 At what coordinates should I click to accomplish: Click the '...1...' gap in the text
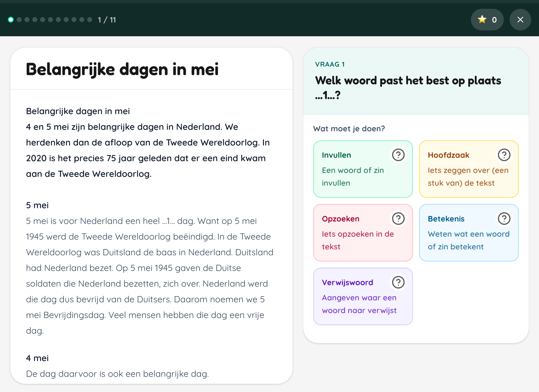tap(168, 221)
